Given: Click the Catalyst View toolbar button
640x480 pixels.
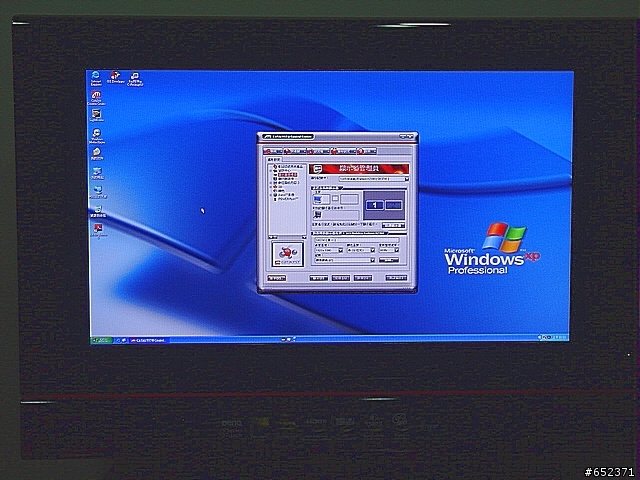Looking at the screenshot, I should (273, 151).
